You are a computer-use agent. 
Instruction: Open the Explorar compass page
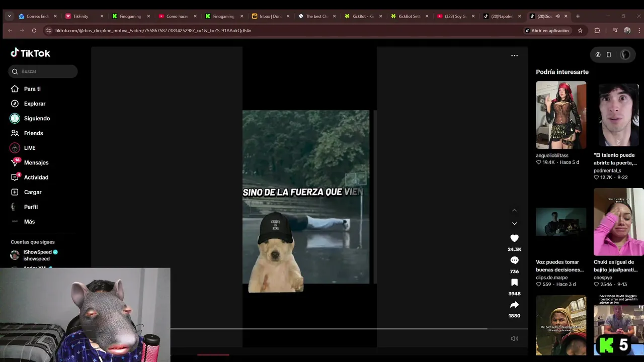tap(35, 104)
